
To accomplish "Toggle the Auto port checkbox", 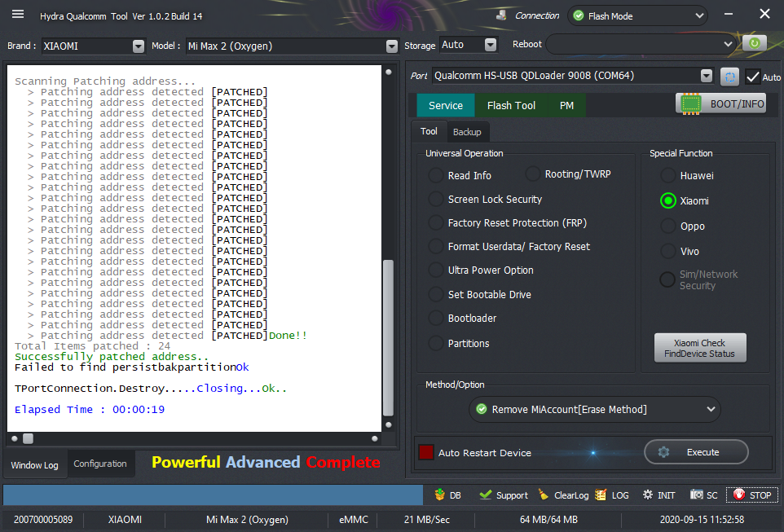I will 752,77.
